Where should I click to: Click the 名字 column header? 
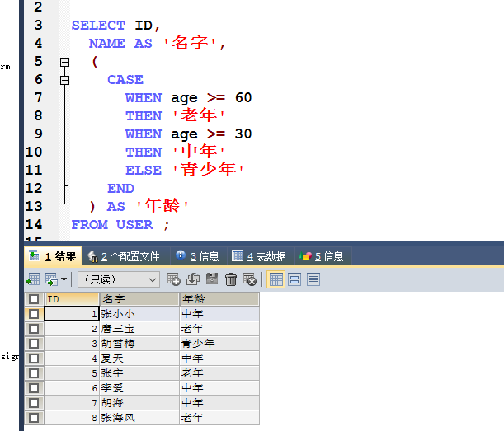(139, 299)
